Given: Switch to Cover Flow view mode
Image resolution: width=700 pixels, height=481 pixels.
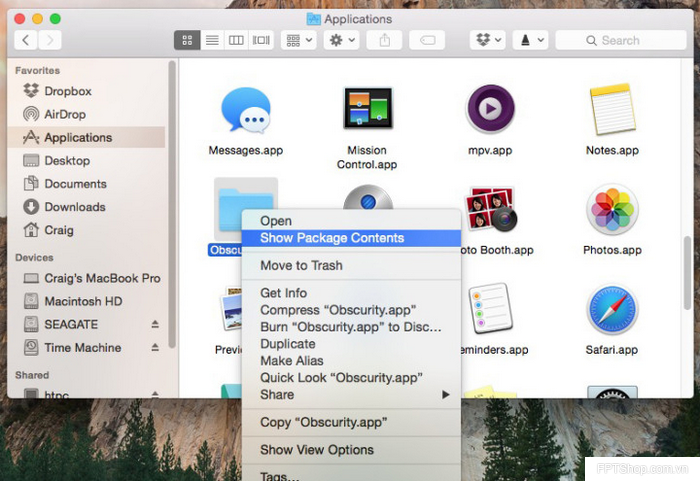Looking at the screenshot, I should [261, 40].
